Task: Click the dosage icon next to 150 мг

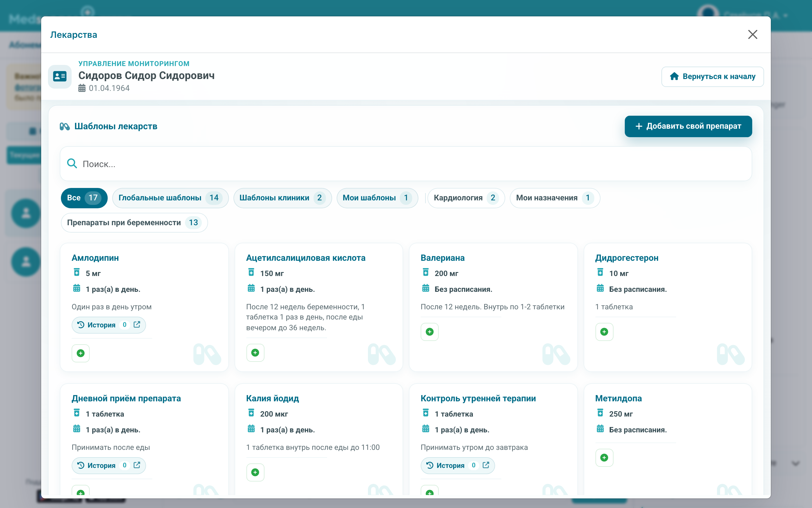Action: tap(251, 272)
